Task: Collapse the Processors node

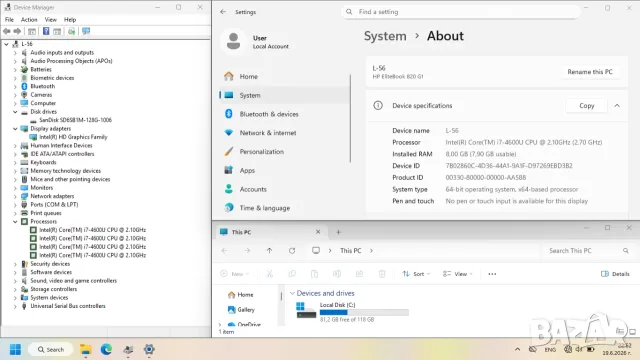Action: pos(15,222)
